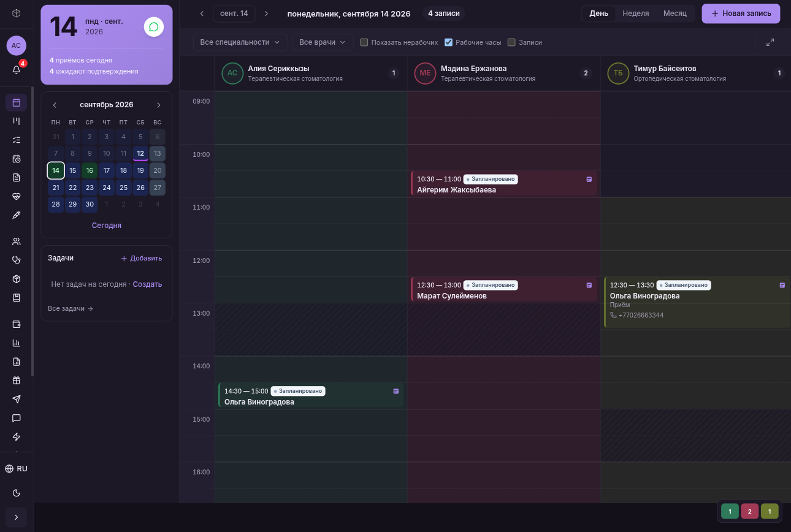The image size is (791, 532).
Task: Show next month in mini calendar
Action: [159, 105]
